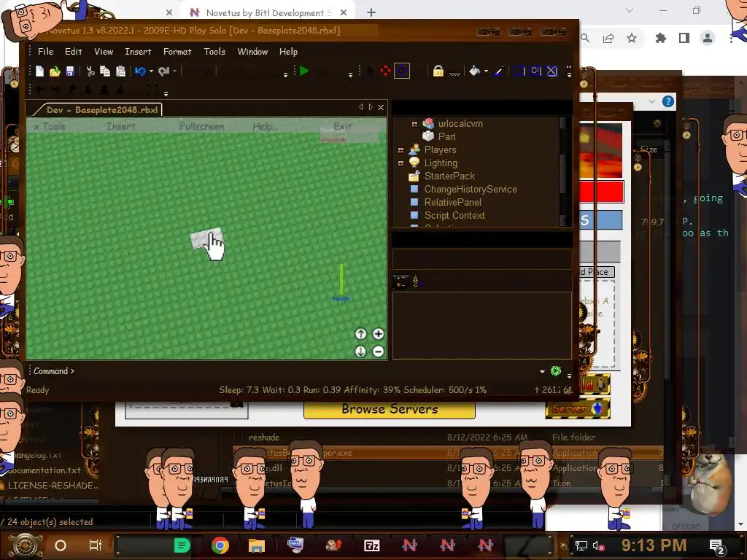Open the Edit menu

[x=74, y=52]
